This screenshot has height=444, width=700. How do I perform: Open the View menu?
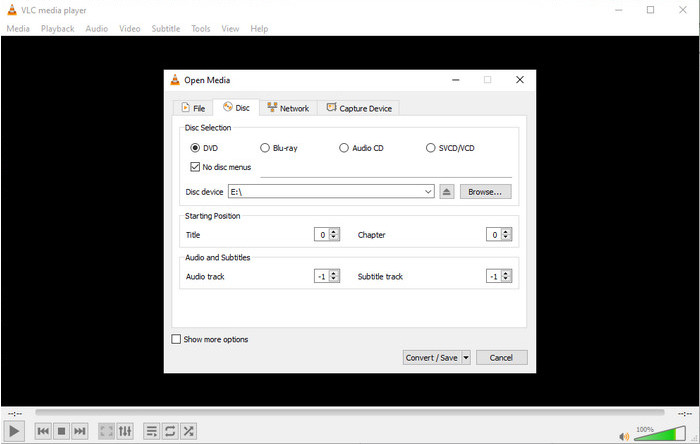click(x=230, y=29)
